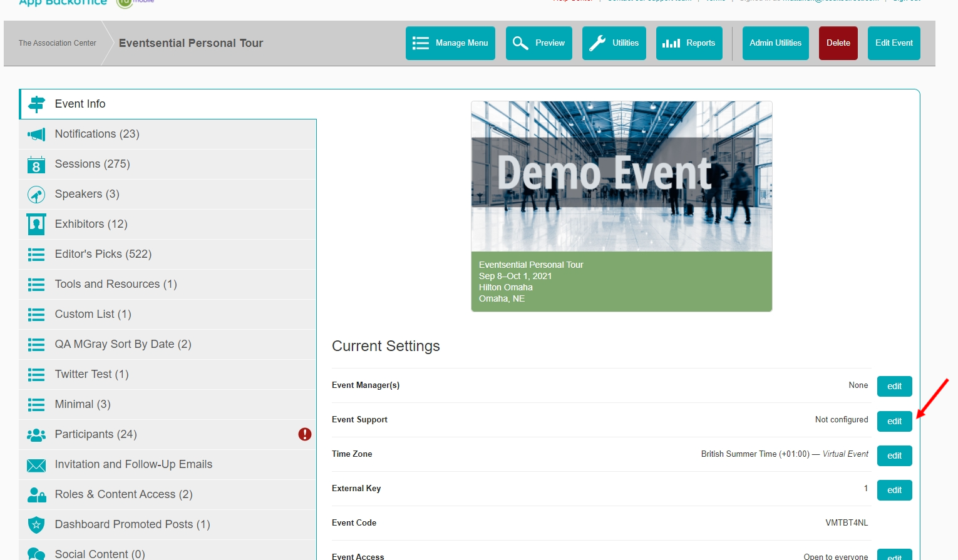Click the Exhibitors booth icon
The height and width of the screenshot is (560, 958).
coord(36,224)
